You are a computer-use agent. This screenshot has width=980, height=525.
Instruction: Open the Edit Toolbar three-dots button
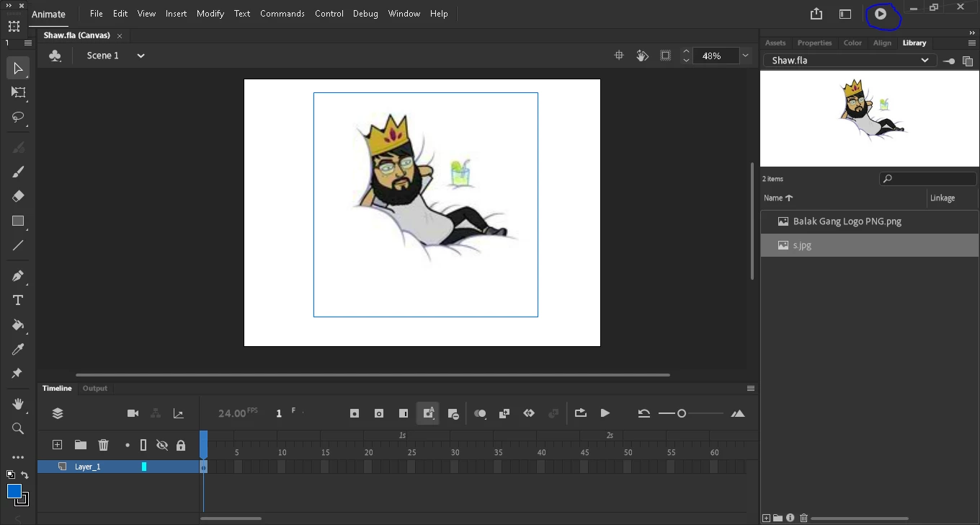[x=18, y=457]
